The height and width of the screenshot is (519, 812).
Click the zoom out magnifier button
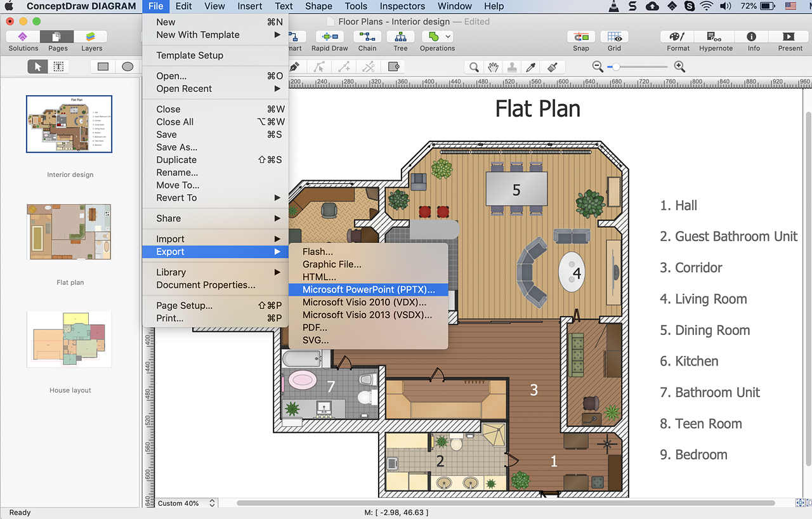(597, 67)
